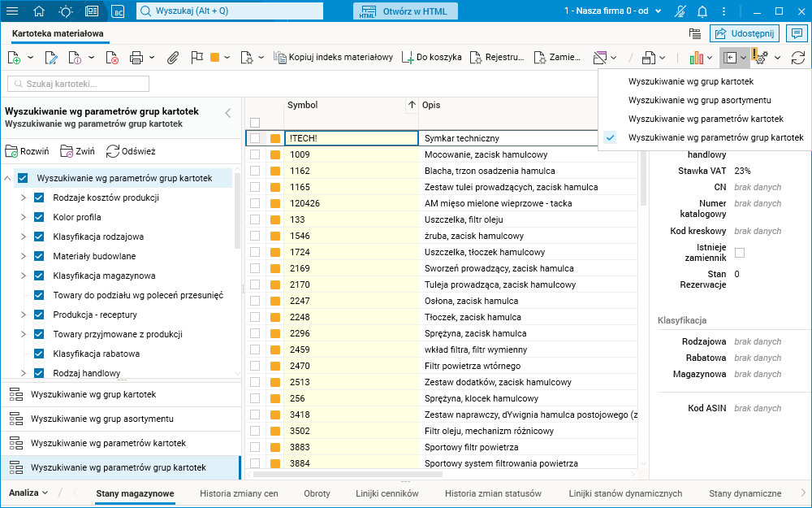Switch to the Historia zmiany cen tab
This screenshot has height=508, width=812.
[x=239, y=493]
